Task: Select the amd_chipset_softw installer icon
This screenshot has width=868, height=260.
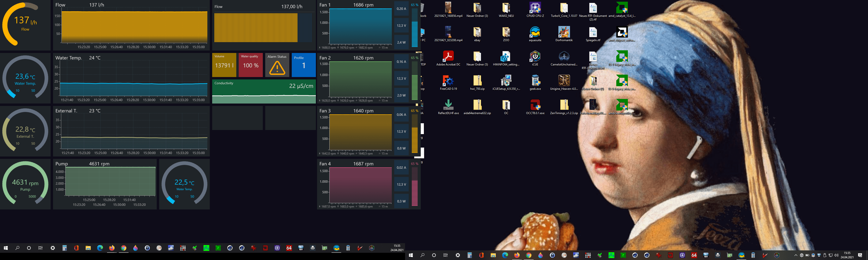Action: [622, 34]
